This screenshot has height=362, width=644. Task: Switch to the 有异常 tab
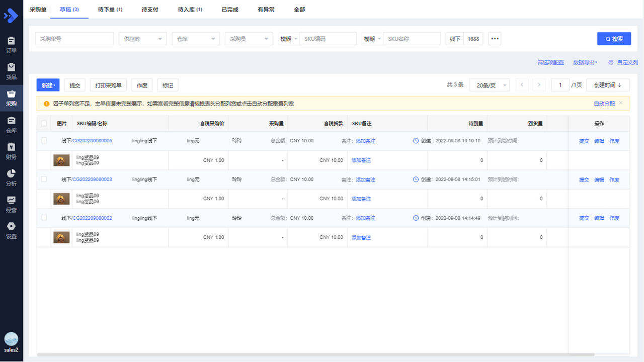(x=266, y=10)
